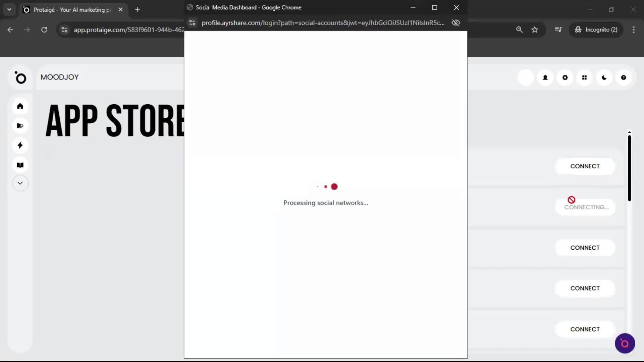
Task: Click the first CONNECT button
Action: click(x=585, y=166)
